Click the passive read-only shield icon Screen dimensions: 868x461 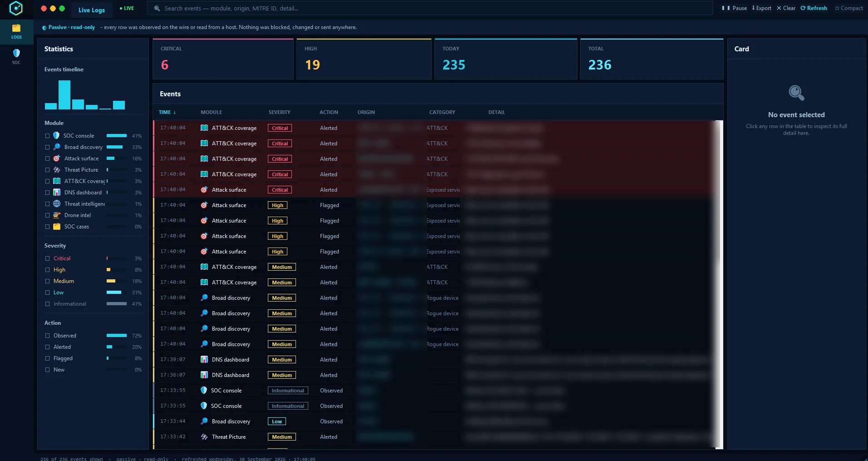tap(44, 28)
